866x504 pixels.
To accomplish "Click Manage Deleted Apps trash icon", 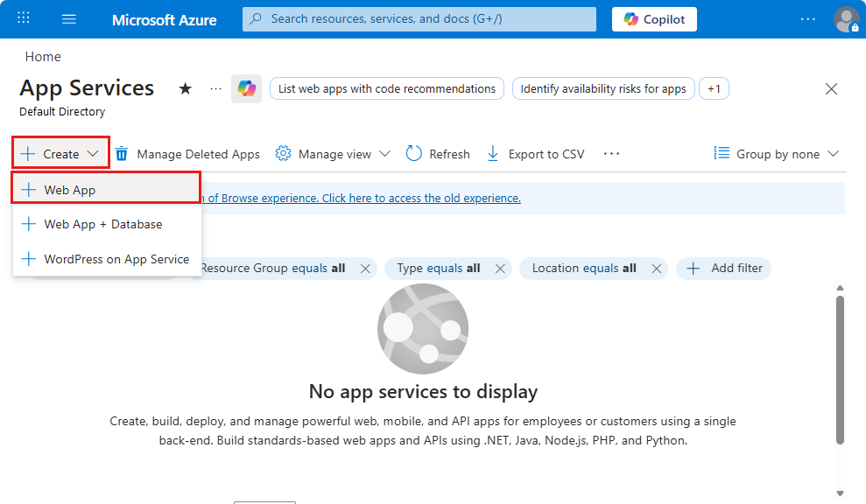I will tap(122, 154).
